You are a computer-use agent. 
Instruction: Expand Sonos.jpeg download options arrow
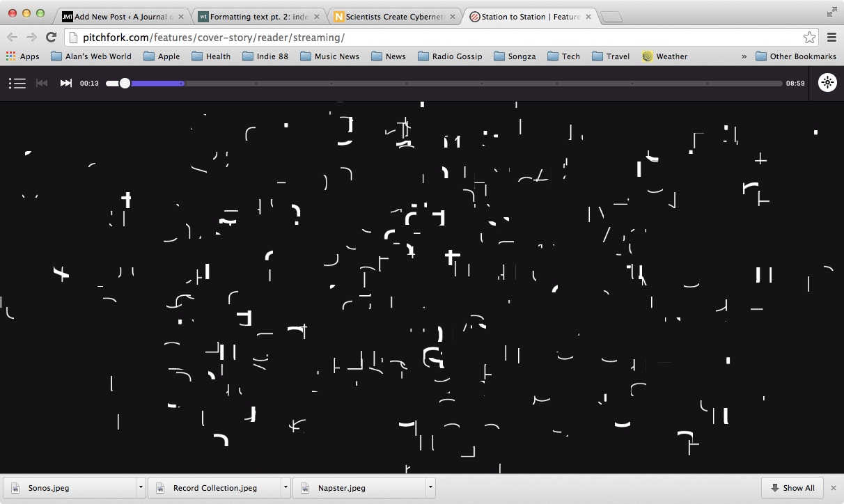[141, 488]
